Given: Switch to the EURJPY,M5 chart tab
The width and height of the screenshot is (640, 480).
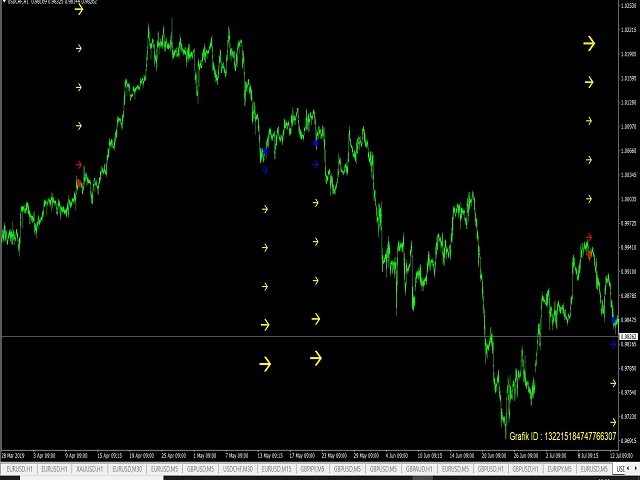Looking at the screenshot, I should [560, 469].
